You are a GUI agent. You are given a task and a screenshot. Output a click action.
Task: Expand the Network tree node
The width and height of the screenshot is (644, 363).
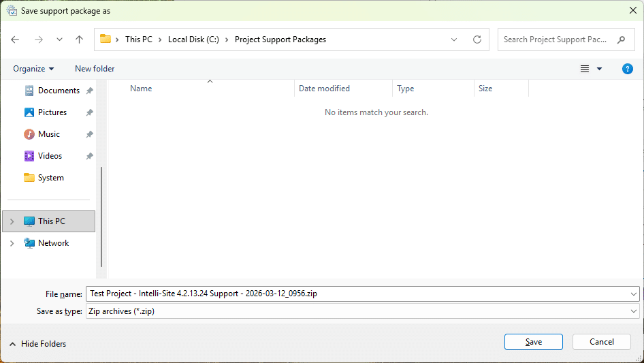click(12, 243)
